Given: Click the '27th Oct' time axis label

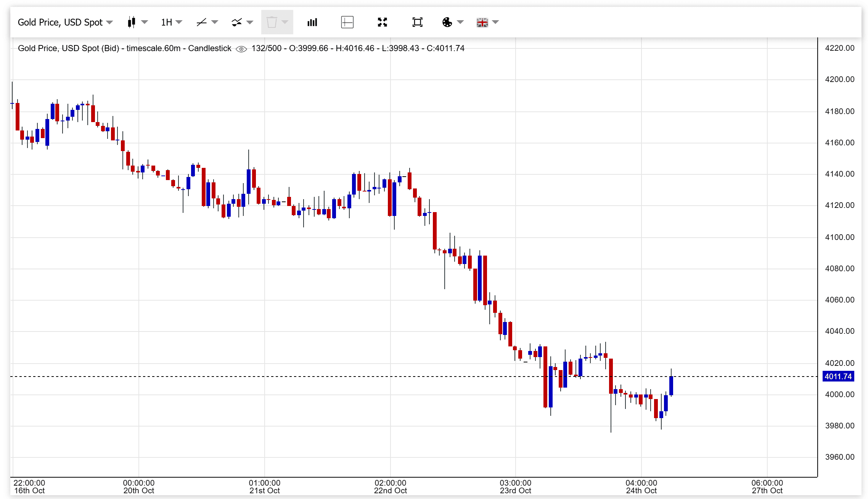Looking at the screenshot, I should click(x=767, y=491).
